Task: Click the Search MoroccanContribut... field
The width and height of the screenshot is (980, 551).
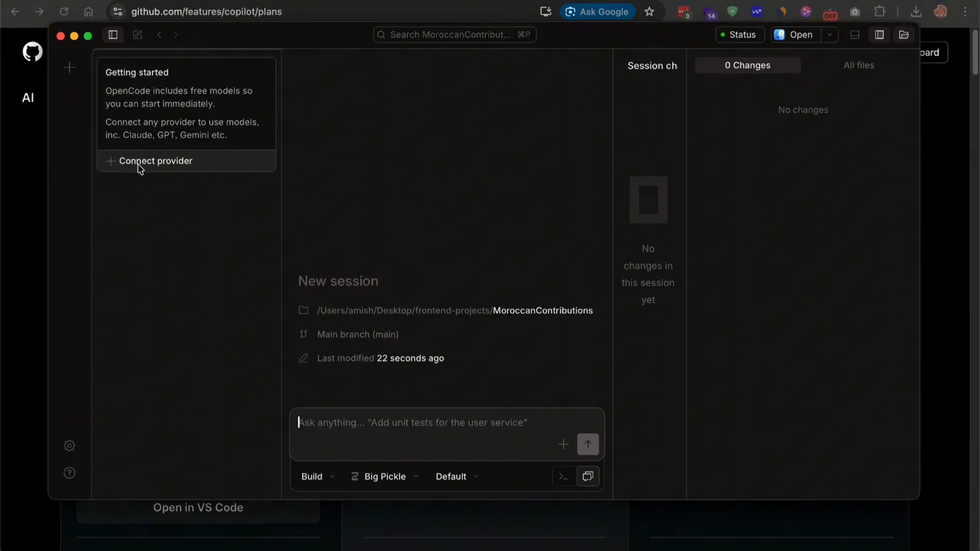Action: (x=454, y=34)
